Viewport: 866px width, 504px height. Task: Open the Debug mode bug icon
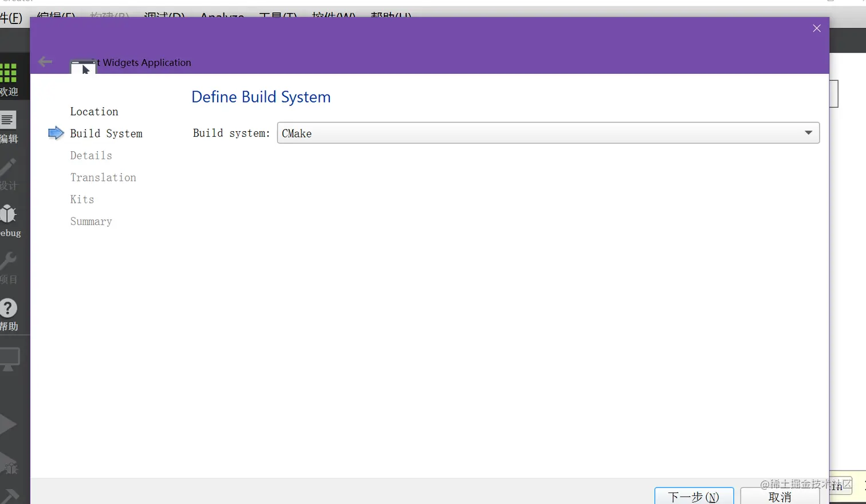(x=8, y=214)
